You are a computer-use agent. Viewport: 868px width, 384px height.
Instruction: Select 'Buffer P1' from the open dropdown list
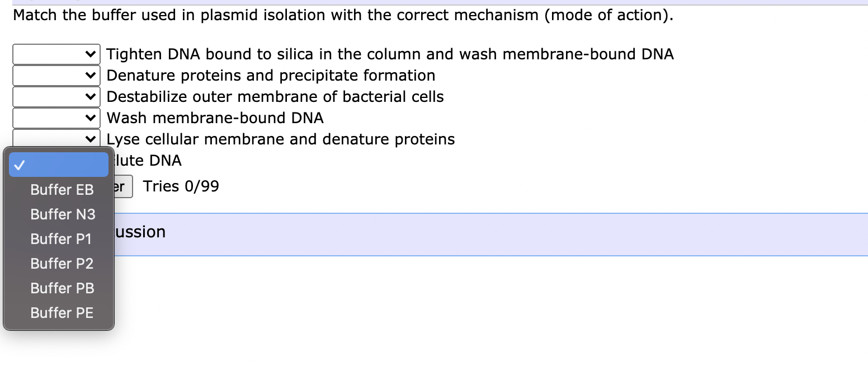pos(60,239)
